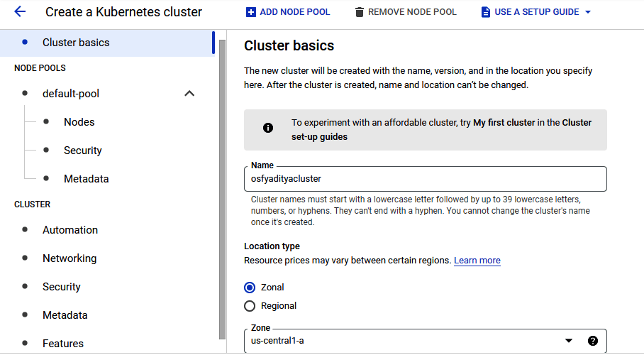The image size is (644, 355).
Task: Click the sidebar vertical scrollbar
Action: click(x=222, y=192)
